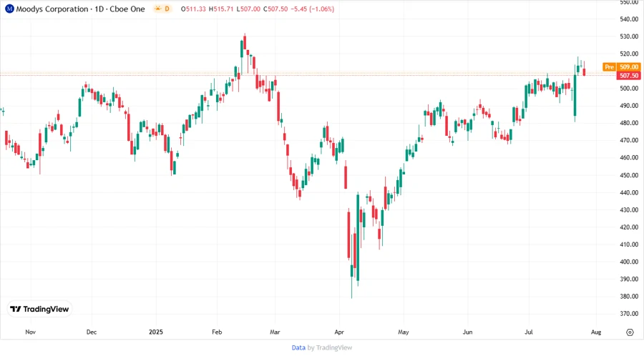The image size is (644, 356).
Task: Click the Nov label on time axis
Action: (30, 332)
